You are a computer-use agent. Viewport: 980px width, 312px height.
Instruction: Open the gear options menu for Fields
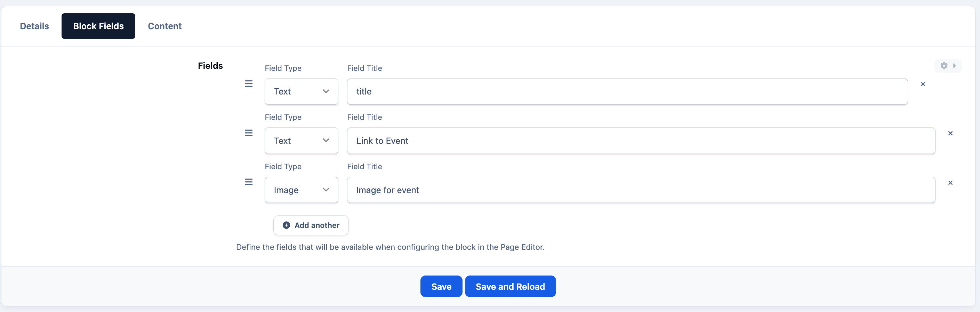tap(948, 66)
